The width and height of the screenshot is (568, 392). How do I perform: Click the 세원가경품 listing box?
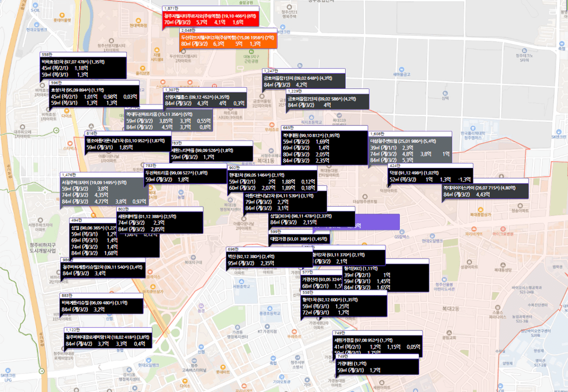coord(377,343)
